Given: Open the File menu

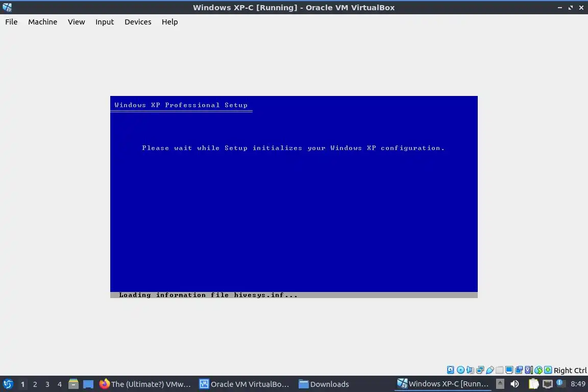Looking at the screenshot, I should pyautogui.click(x=11, y=22).
